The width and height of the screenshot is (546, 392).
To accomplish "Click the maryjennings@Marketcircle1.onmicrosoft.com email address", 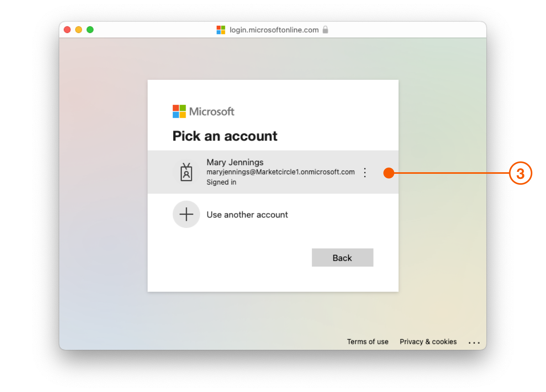I will (x=280, y=172).
